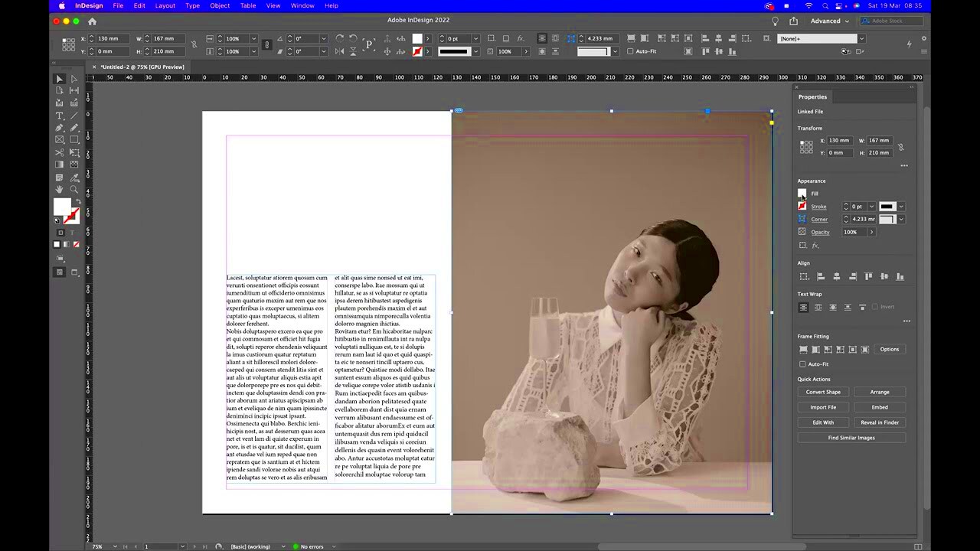The height and width of the screenshot is (551, 980).
Task: Open the Type menu
Action: coord(192,5)
